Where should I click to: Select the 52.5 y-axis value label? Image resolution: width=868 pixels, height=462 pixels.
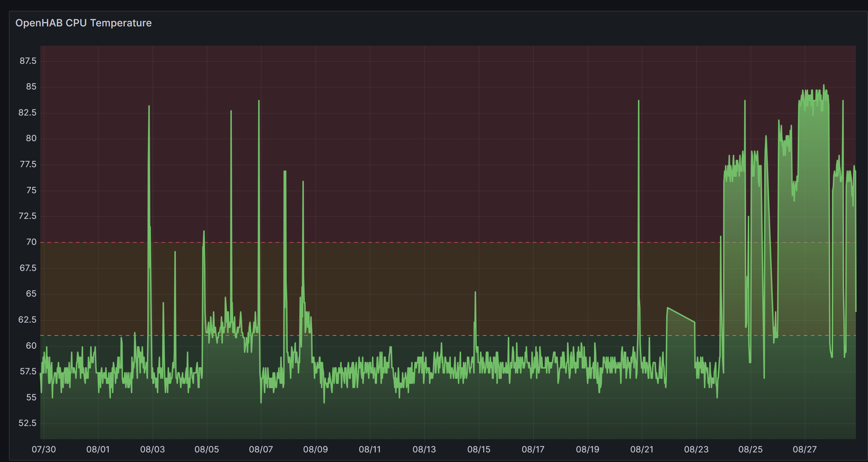tap(28, 423)
